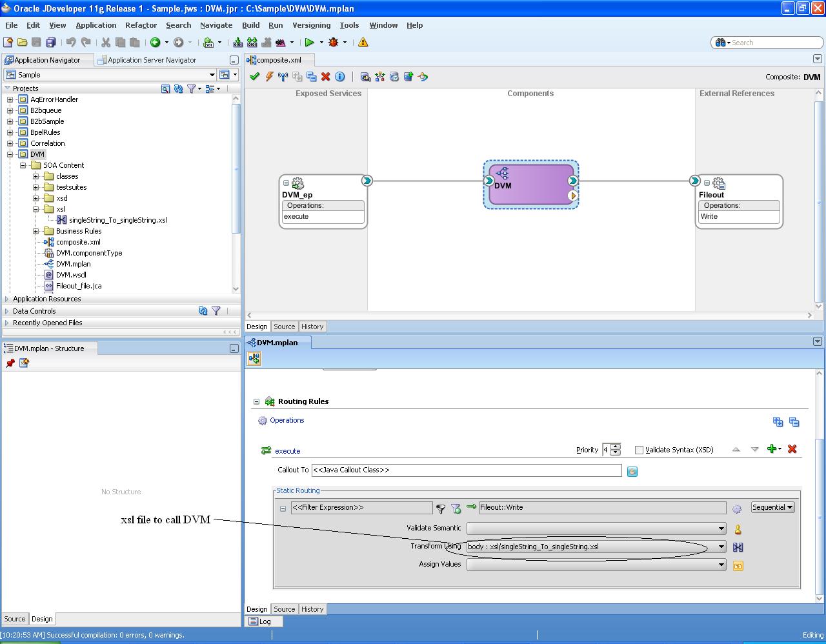Open the Assign Values dropdown
This screenshot has width=826, height=644.
(721, 564)
